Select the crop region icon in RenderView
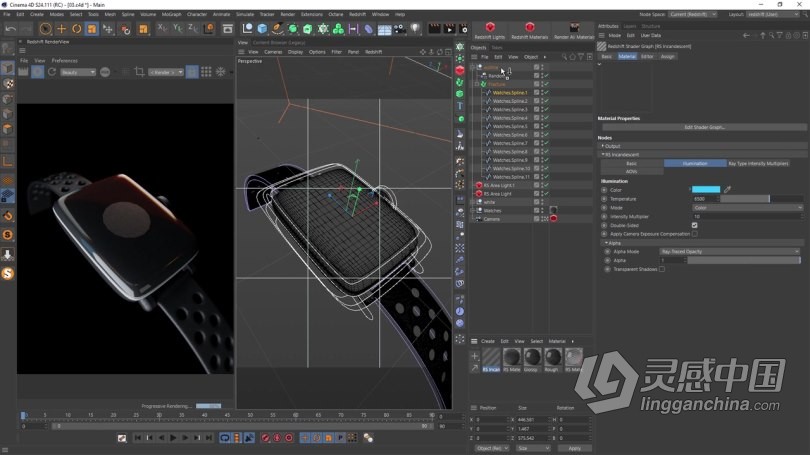The width and height of the screenshot is (810, 455). (139, 72)
